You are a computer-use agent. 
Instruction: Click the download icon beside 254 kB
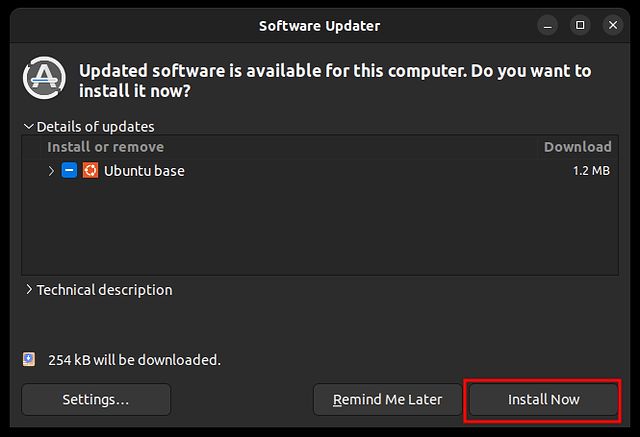[29, 359]
